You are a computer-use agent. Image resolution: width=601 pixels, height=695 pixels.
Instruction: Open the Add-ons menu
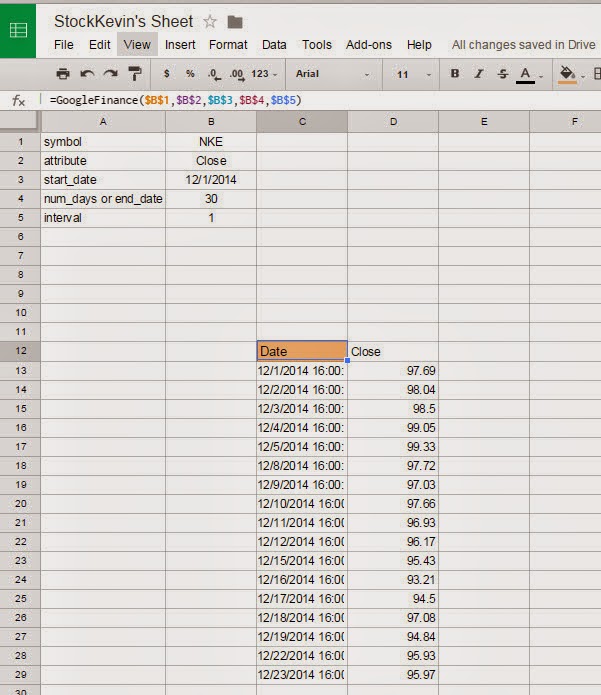(x=368, y=45)
